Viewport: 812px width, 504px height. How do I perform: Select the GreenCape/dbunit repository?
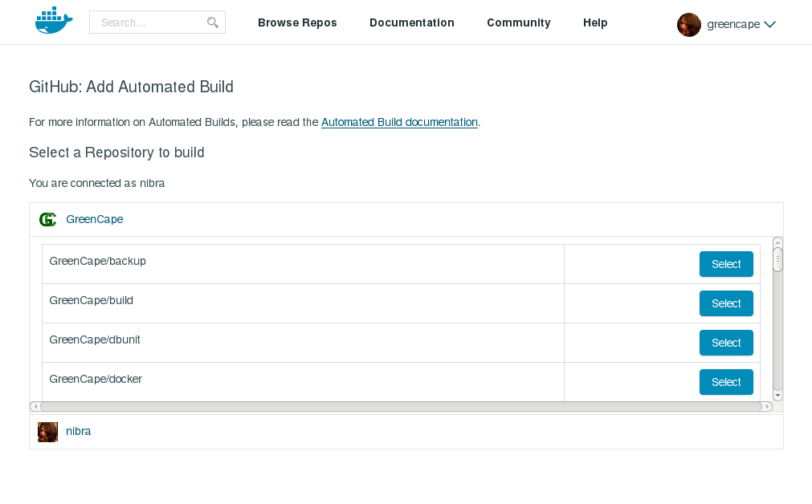(x=726, y=343)
